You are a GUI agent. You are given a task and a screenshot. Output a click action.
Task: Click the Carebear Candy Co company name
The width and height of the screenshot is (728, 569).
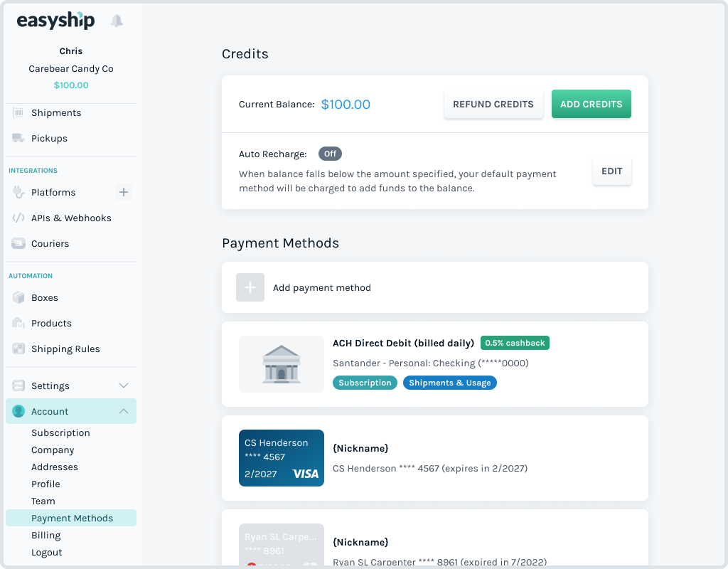[71, 69]
